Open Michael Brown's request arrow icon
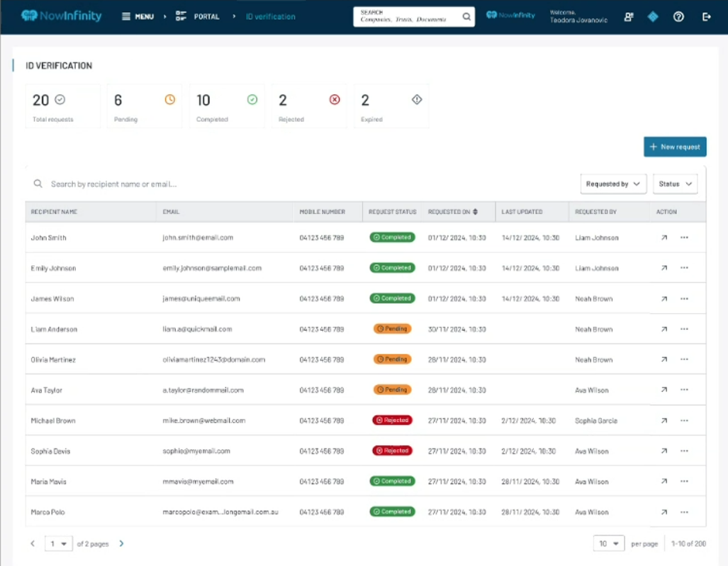The width and height of the screenshot is (728, 566). [664, 421]
